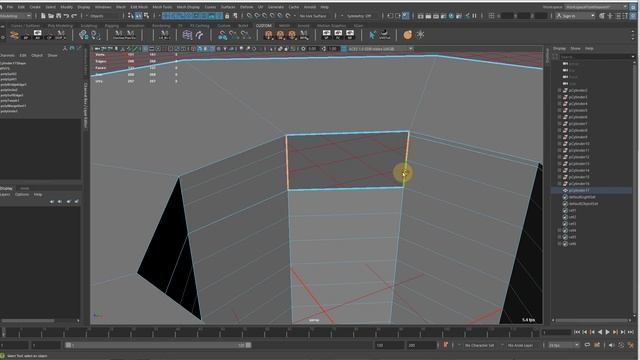Open render settings icon in status line
640x360 pixels.
tap(444, 16)
